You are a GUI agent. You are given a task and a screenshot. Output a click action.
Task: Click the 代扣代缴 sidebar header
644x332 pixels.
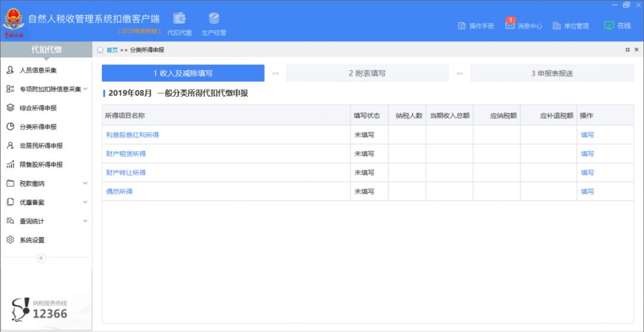47,50
